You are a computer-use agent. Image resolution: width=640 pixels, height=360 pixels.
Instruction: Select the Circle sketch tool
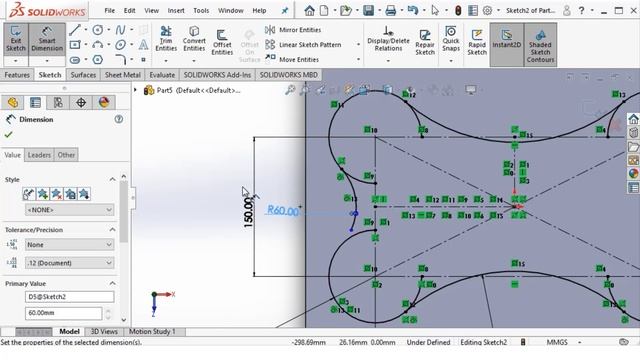tap(98, 30)
